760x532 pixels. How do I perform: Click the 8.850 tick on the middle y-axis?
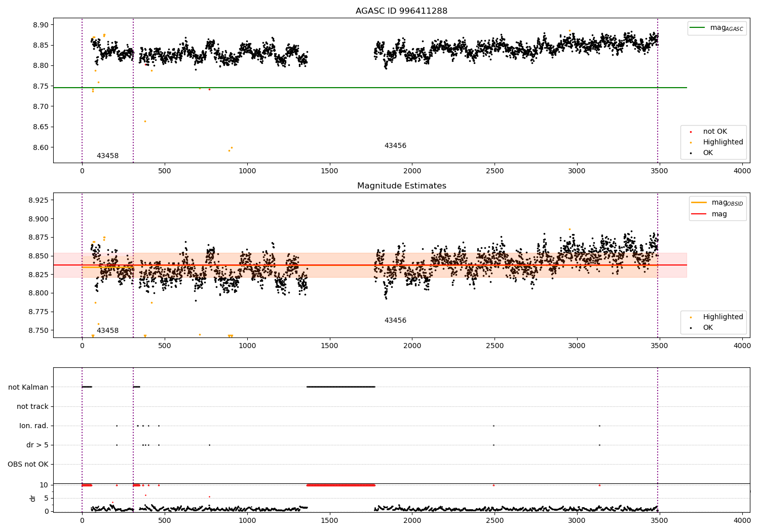(x=38, y=256)
